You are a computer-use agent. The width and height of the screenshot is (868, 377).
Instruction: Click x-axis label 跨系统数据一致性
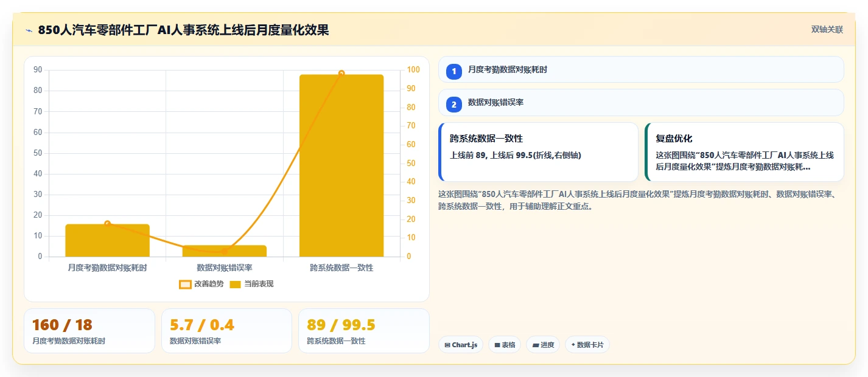click(x=341, y=268)
